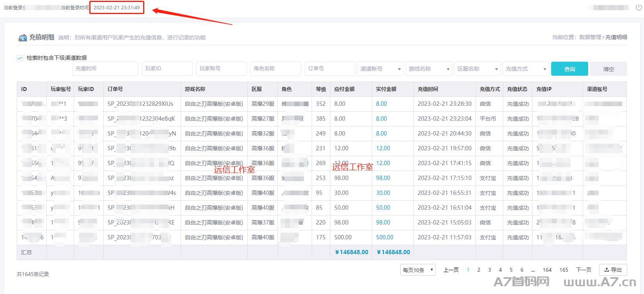Click 高爆37服 server cell
This screenshot has height=294, width=644.
[263, 223]
